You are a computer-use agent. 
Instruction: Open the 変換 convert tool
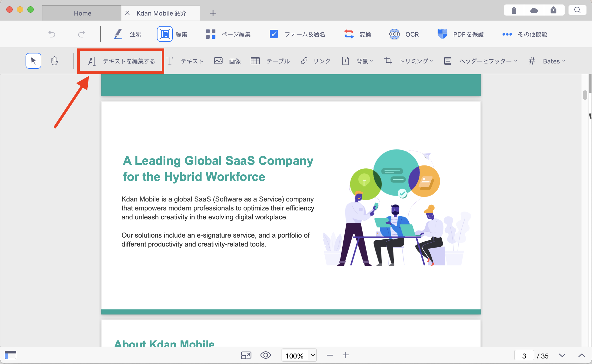[x=357, y=34]
